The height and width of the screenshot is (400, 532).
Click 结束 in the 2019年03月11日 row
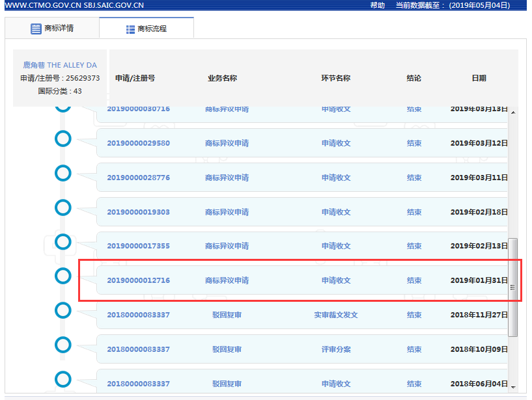coord(414,178)
